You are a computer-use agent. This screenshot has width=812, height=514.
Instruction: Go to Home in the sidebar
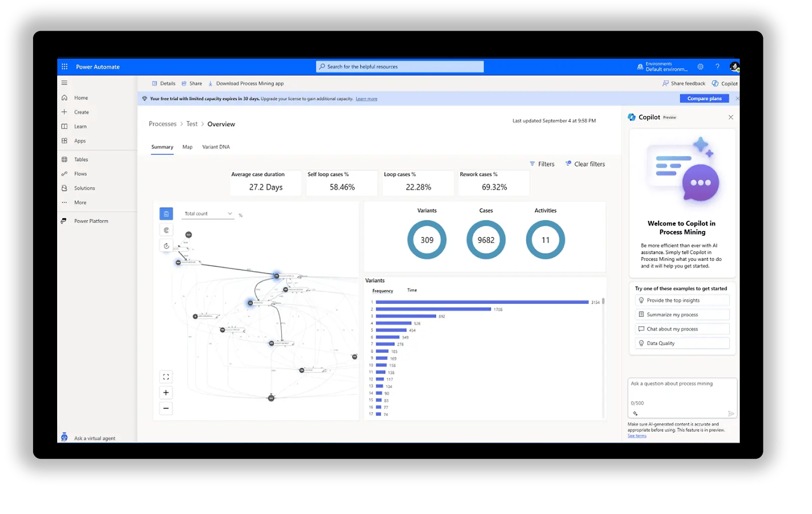(x=81, y=98)
